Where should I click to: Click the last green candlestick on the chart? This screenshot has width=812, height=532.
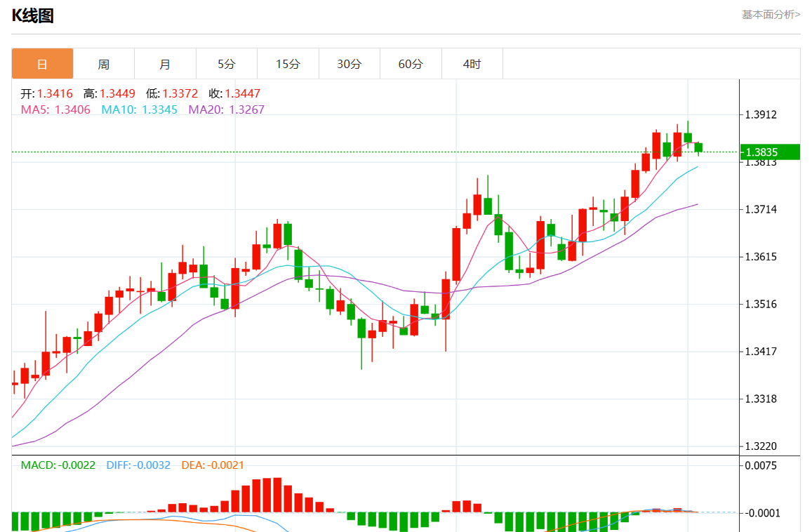(698, 147)
